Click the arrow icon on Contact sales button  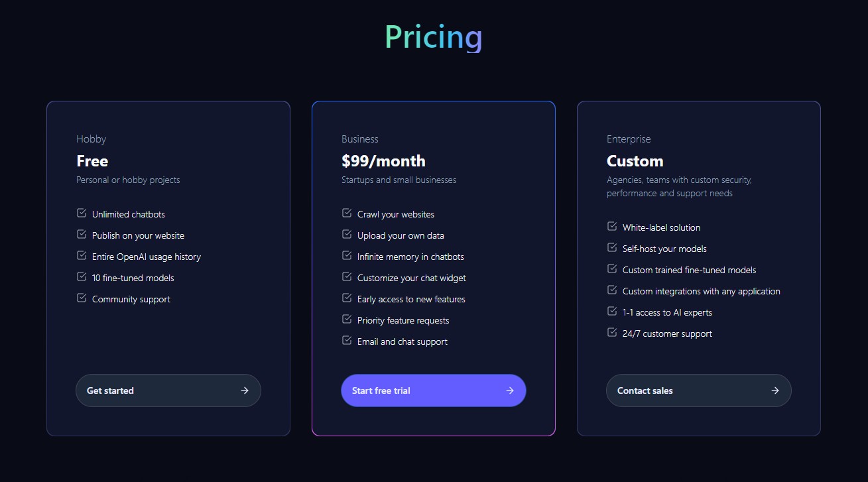[x=775, y=391]
